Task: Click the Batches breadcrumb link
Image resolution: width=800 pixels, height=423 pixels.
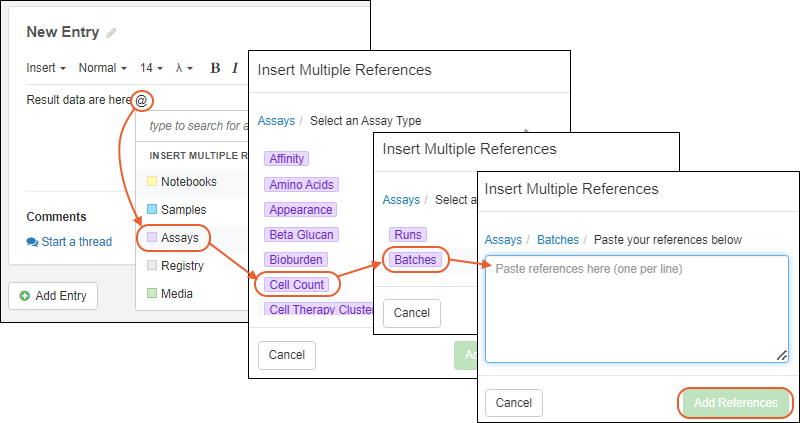Action: [557, 240]
